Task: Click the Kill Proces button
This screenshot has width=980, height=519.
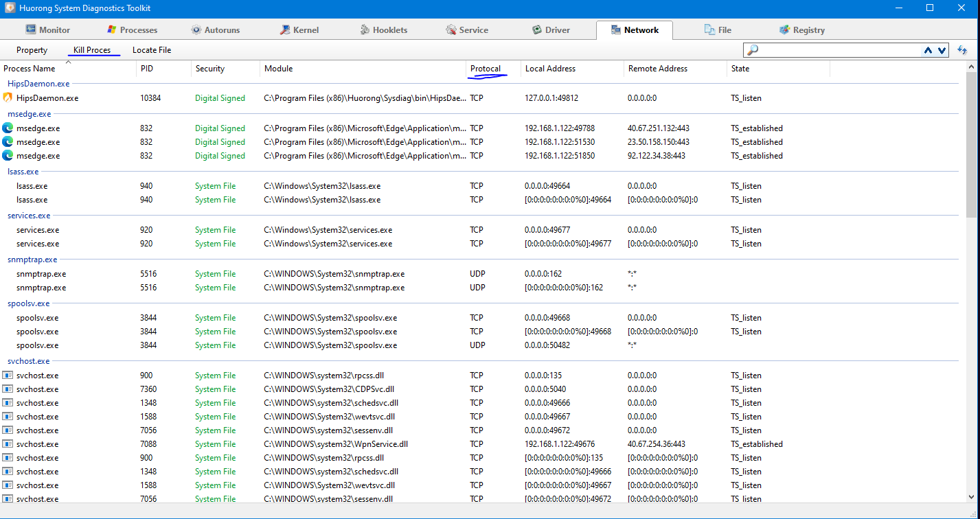Action: (92, 50)
